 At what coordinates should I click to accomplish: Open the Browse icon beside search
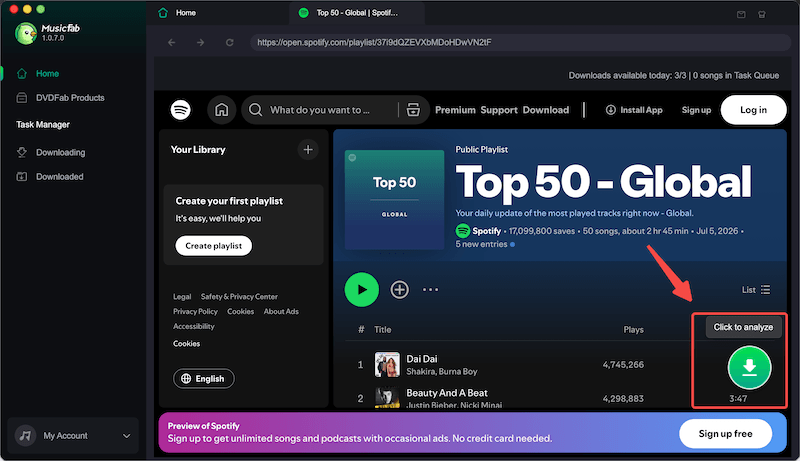tap(413, 110)
